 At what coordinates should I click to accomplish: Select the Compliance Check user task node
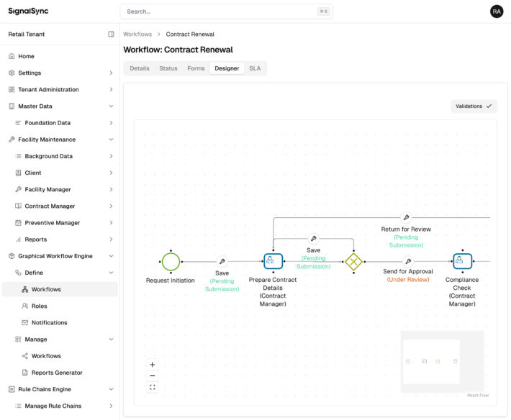pos(463,261)
